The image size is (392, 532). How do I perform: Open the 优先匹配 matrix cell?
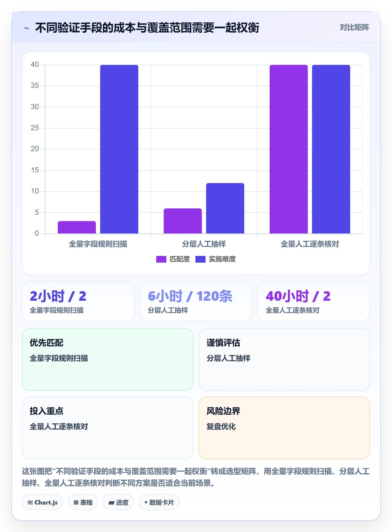108,360
